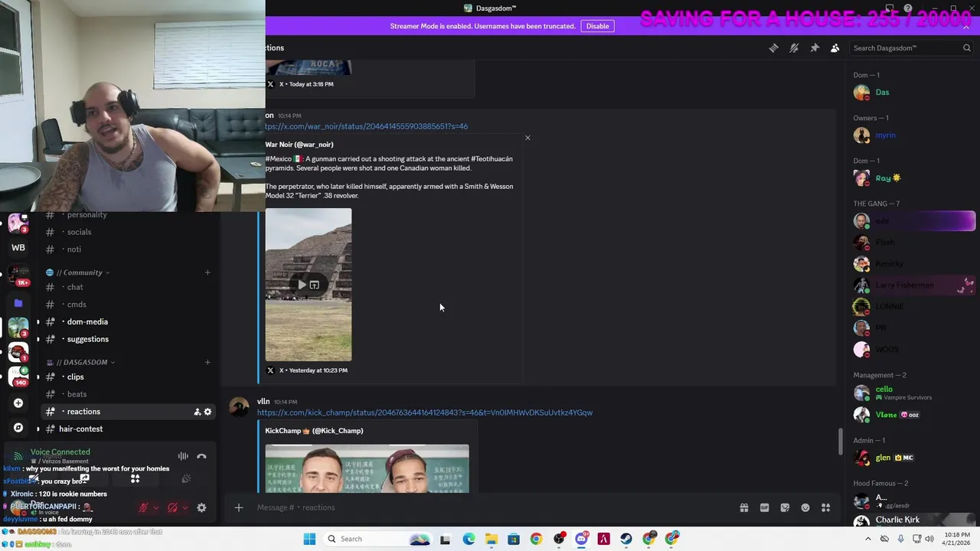Open pinned messages icon
The width and height of the screenshot is (980, 551).
click(815, 47)
